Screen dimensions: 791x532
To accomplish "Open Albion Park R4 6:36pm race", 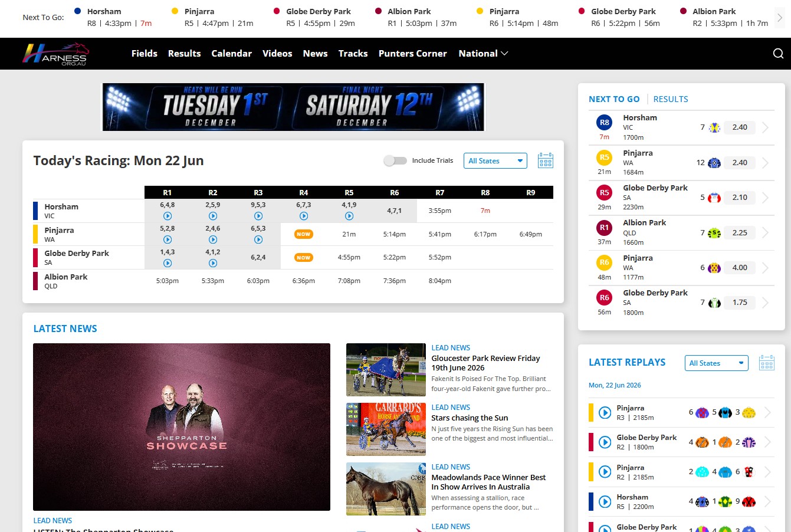I will point(304,281).
